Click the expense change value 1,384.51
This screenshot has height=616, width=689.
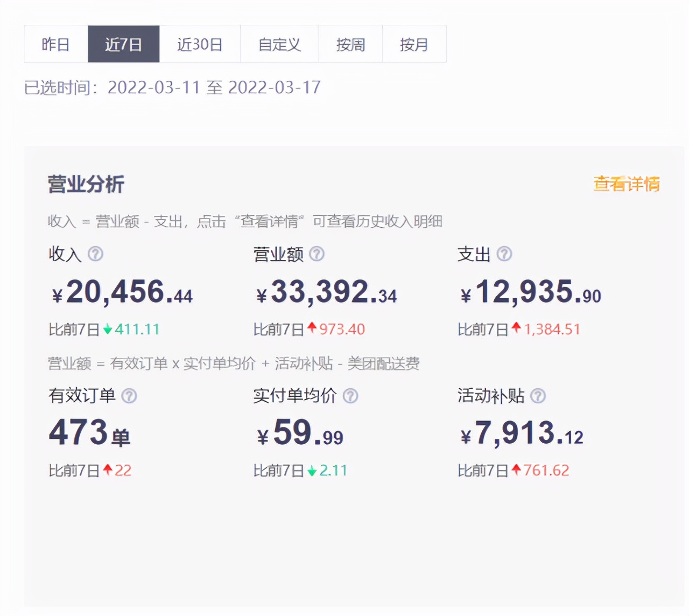tap(552, 329)
